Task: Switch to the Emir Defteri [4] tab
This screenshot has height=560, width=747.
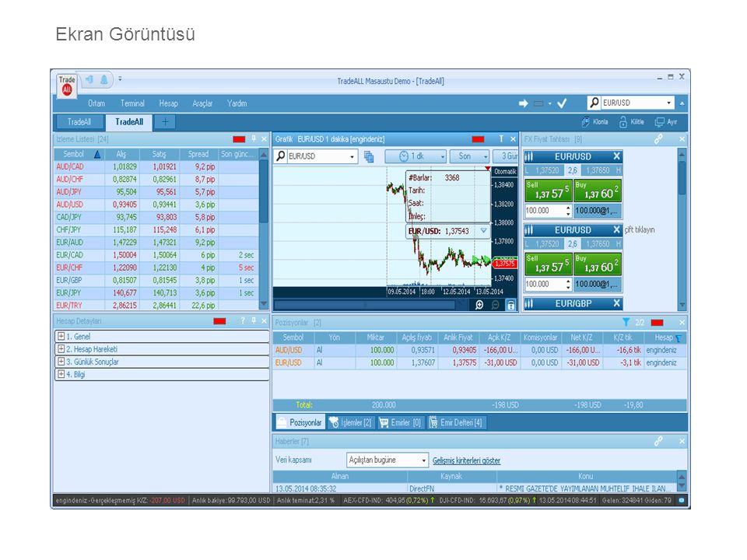Action: [x=456, y=422]
